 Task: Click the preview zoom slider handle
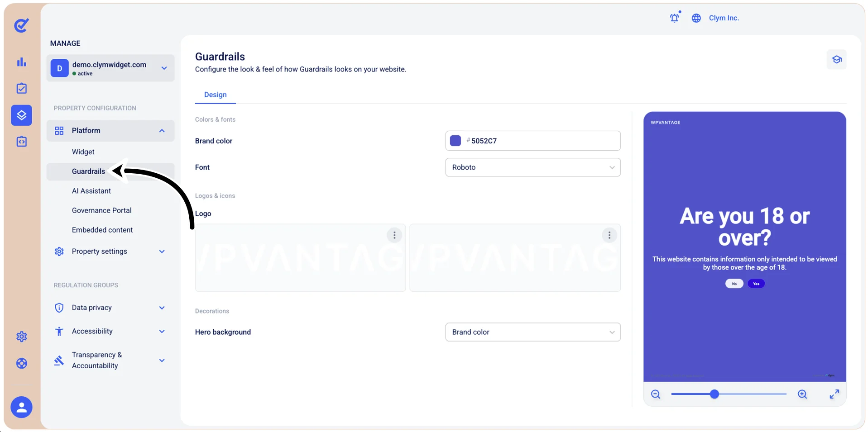tap(715, 394)
